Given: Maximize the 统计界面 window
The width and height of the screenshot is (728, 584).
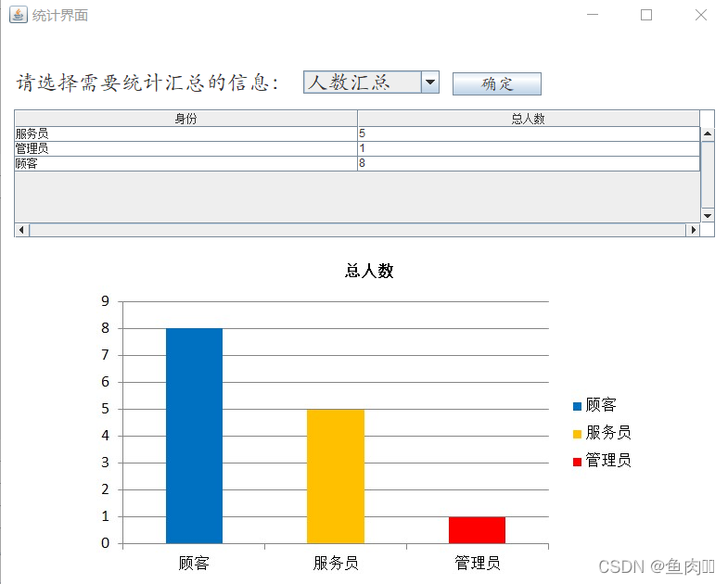Looking at the screenshot, I should coord(646,15).
